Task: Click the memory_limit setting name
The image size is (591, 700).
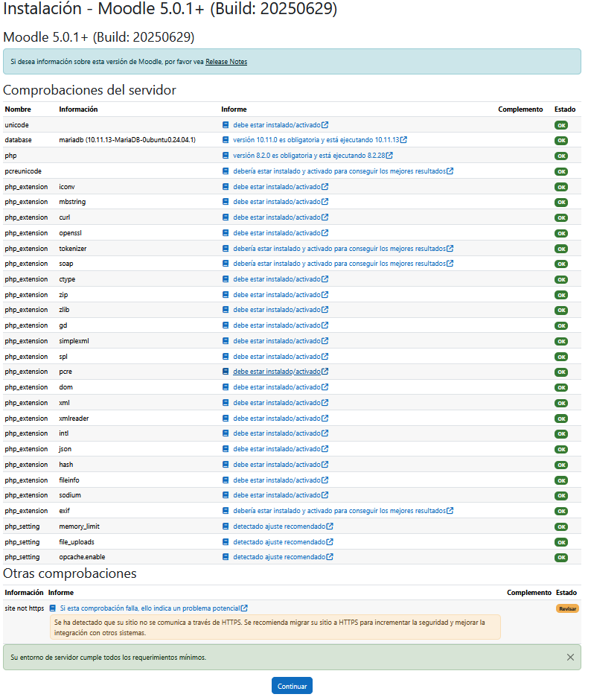Action: click(x=79, y=526)
